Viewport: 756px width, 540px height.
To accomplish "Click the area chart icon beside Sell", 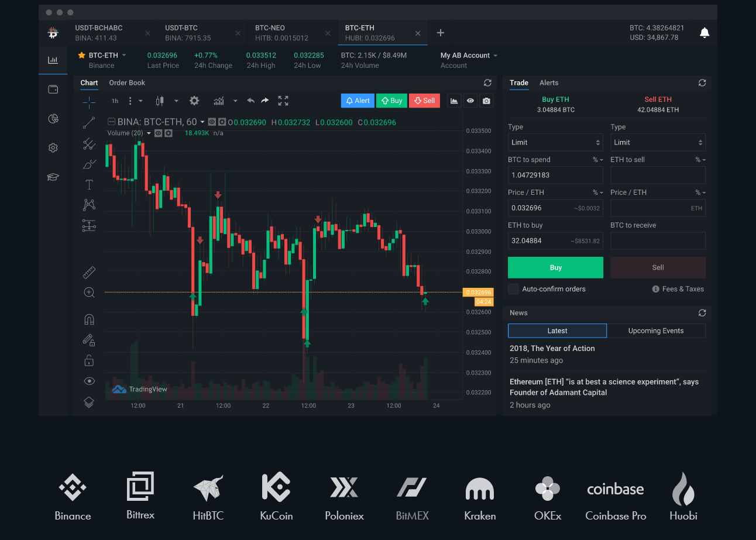I will tap(454, 101).
